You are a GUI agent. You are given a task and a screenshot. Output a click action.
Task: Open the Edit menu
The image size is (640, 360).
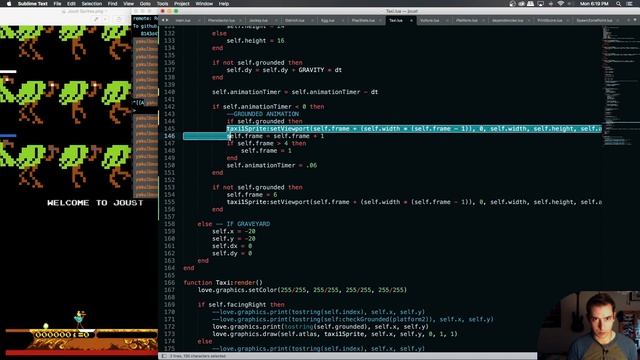point(71,4)
